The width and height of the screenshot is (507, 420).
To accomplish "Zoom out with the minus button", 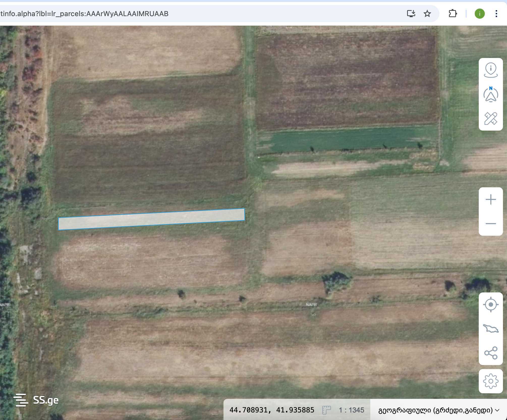I will 491,224.
